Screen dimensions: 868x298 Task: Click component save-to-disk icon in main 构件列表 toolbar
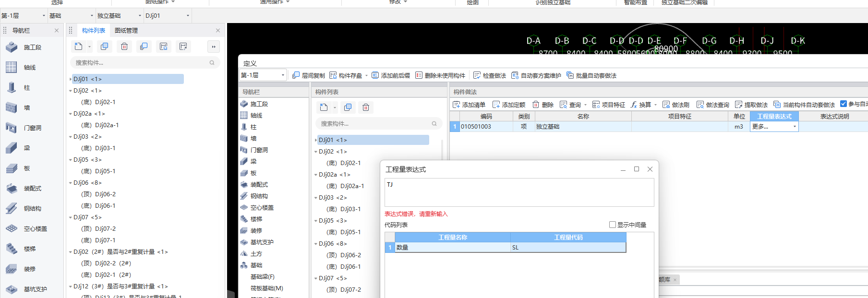tap(163, 47)
